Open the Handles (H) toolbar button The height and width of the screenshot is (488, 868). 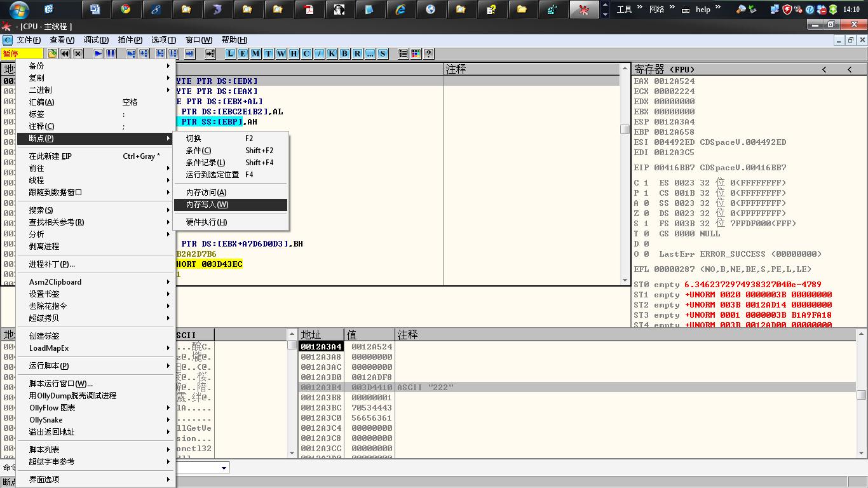click(294, 54)
